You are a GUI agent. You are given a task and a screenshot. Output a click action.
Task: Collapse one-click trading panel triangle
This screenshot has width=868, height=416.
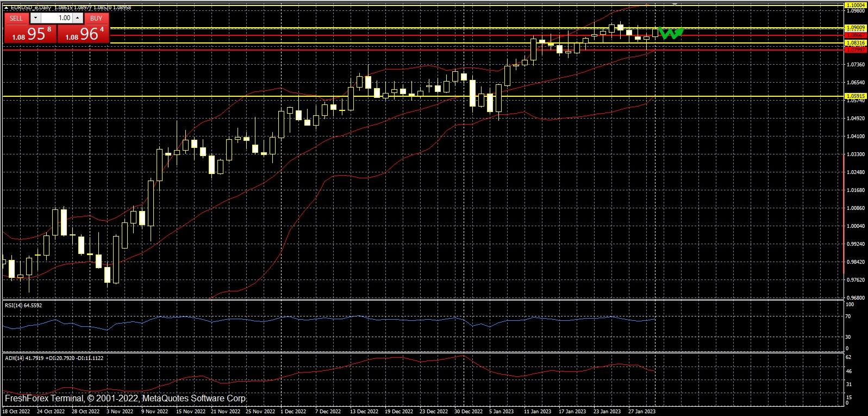point(6,8)
